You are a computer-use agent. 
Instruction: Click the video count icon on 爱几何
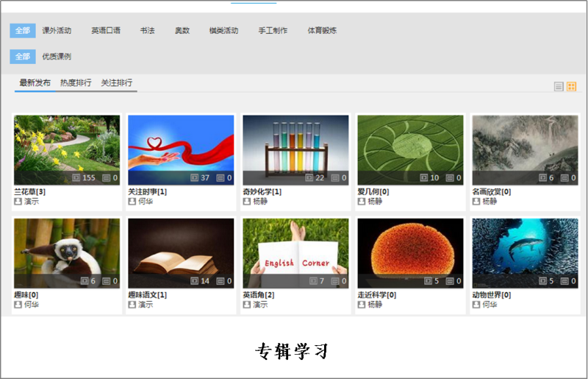(x=424, y=177)
